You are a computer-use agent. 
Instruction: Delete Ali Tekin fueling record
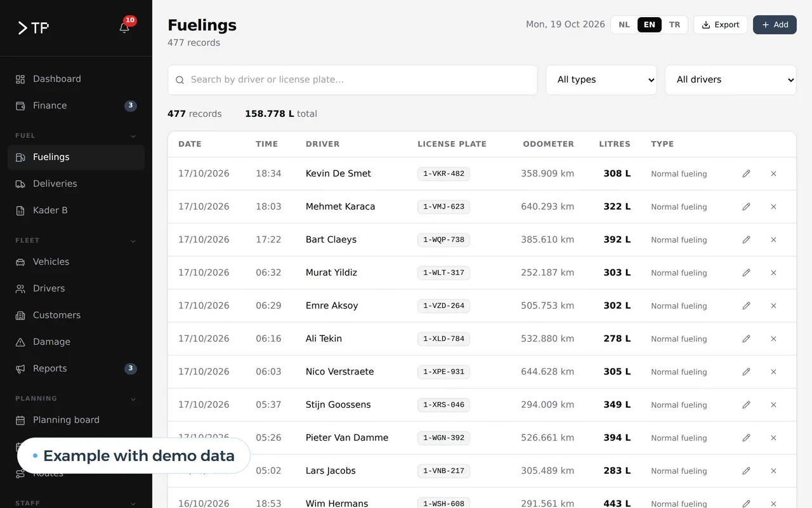773,338
